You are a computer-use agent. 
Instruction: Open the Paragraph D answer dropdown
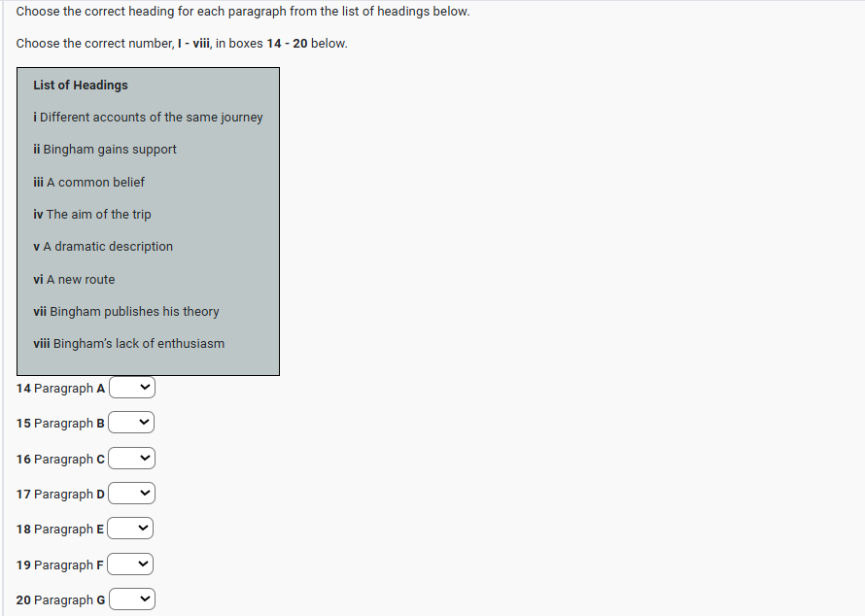click(132, 494)
